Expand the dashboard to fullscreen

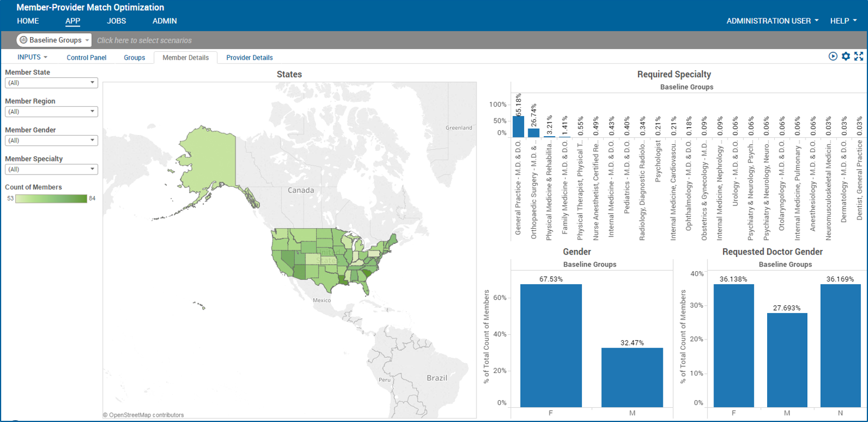[x=860, y=56]
